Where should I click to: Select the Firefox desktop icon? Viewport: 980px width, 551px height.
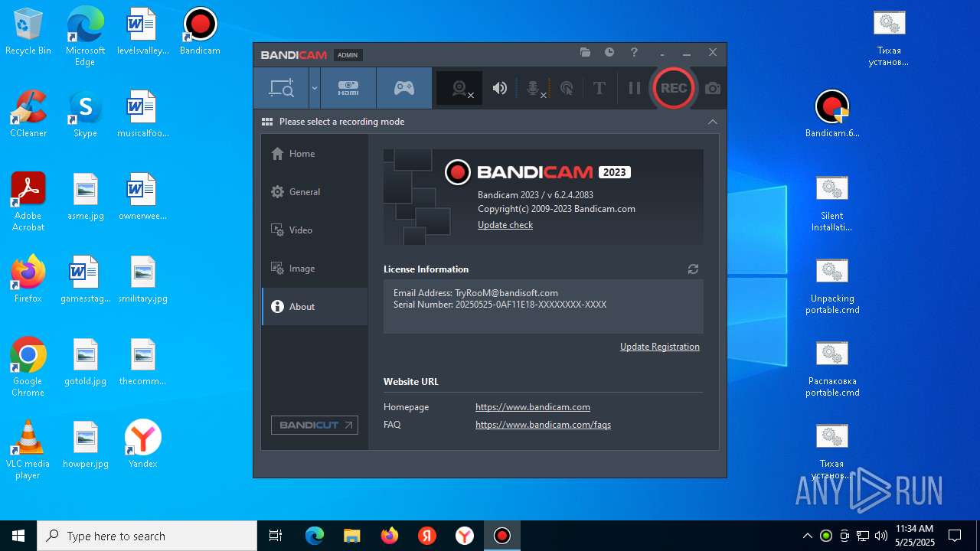tap(28, 279)
